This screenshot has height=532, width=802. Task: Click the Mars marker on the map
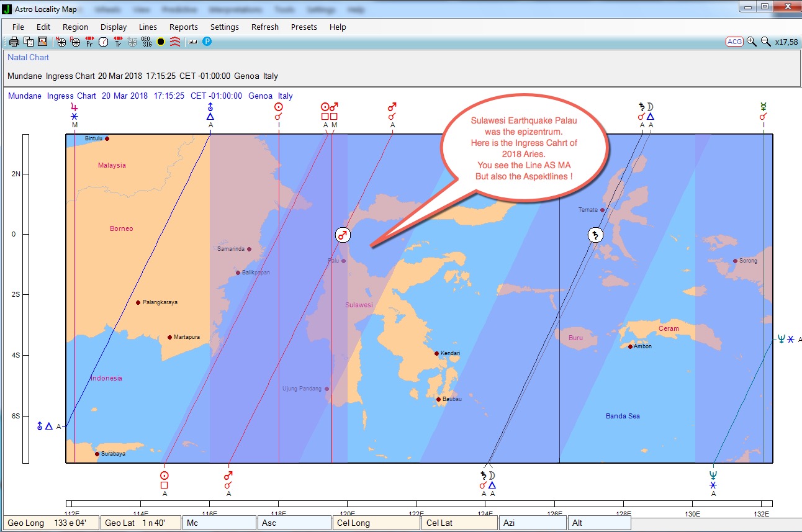click(x=343, y=235)
